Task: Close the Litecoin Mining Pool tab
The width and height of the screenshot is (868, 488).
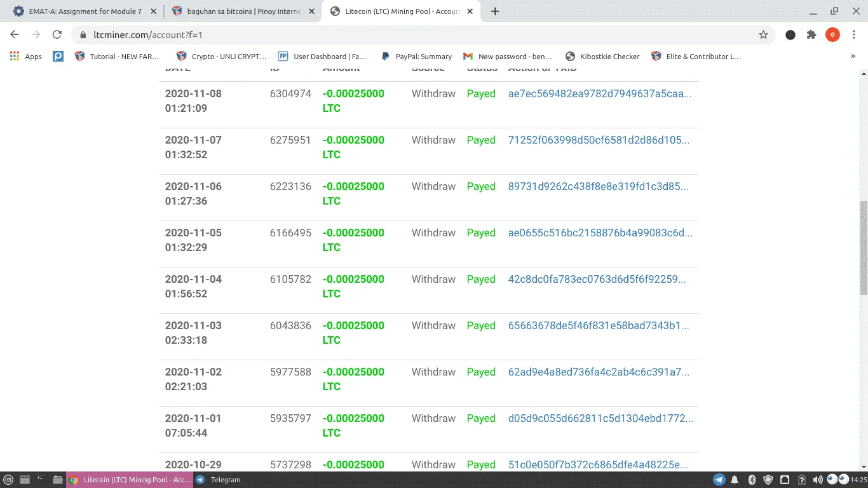Action: click(470, 11)
